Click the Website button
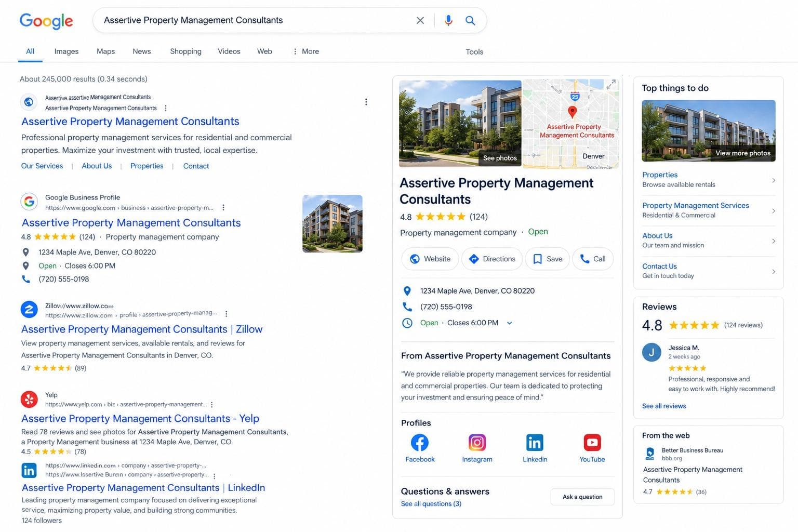Viewport: 798px width, 532px height. click(430, 259)
